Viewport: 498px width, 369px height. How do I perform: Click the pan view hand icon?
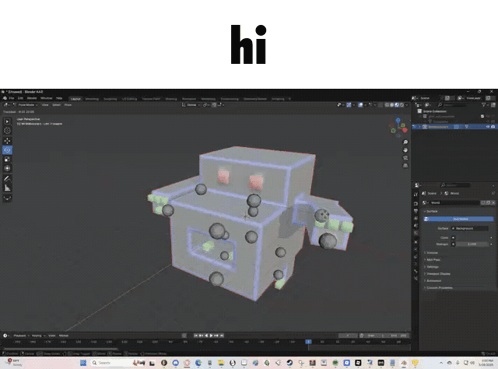(x=405, y=150)
